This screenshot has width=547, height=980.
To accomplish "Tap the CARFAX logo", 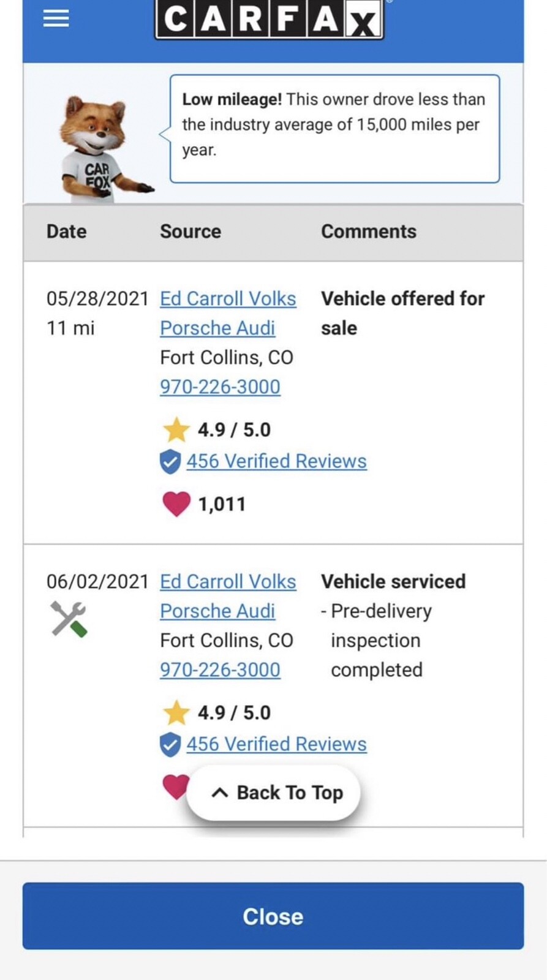I will point(270,20).
